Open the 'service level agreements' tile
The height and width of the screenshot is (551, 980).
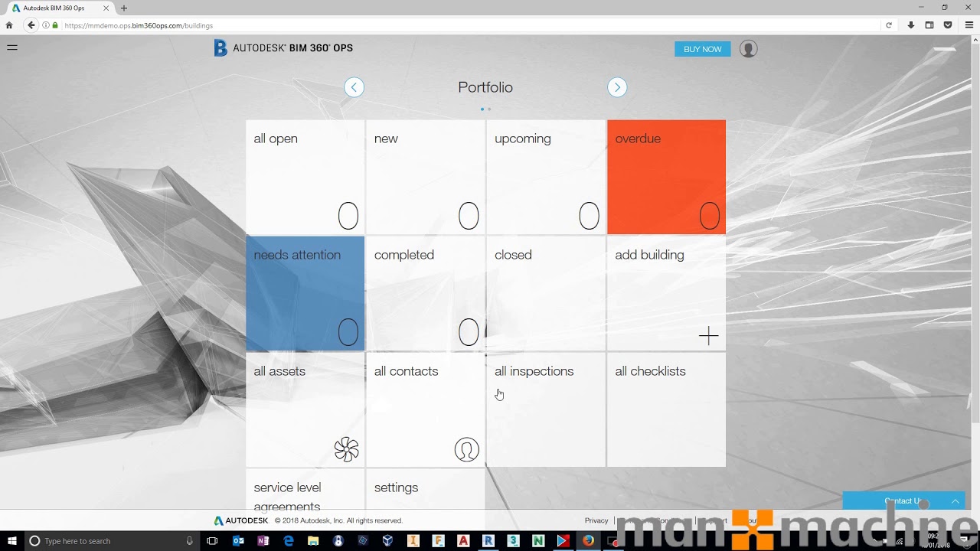pos(305,489)
